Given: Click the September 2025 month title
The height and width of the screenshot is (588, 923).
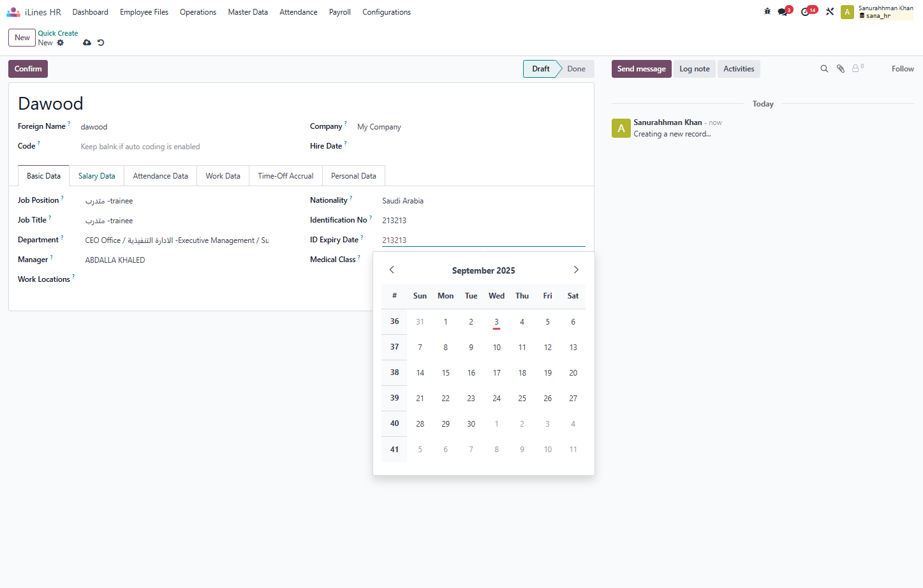Looking at the screenshot, I should pos(484,270).
